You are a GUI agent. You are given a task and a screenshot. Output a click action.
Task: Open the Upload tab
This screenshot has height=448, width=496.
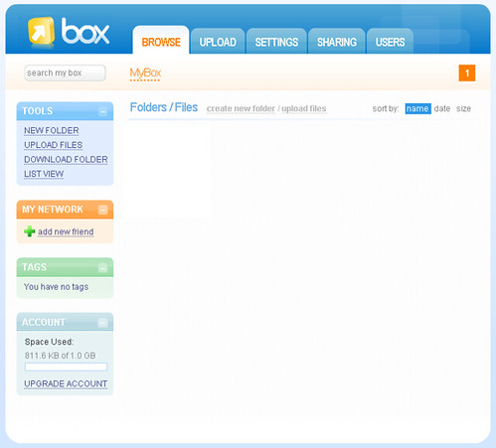tap(218, 42)
